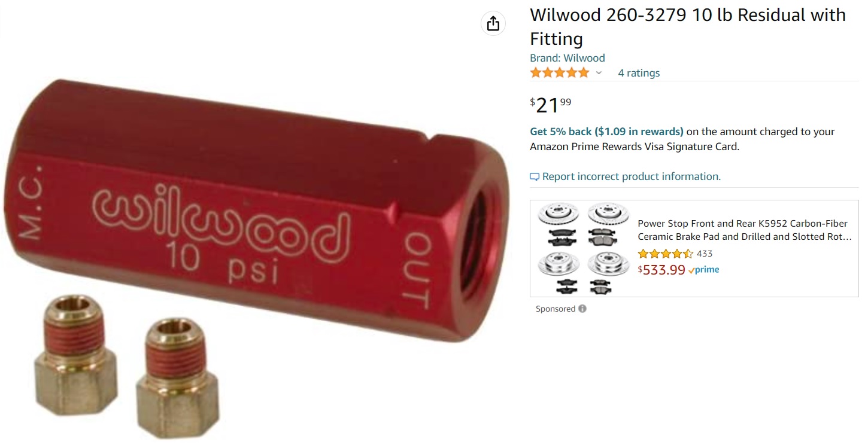Click Report incorrect product information
This screenshot has width=868, height=445.
click(631, 176)
